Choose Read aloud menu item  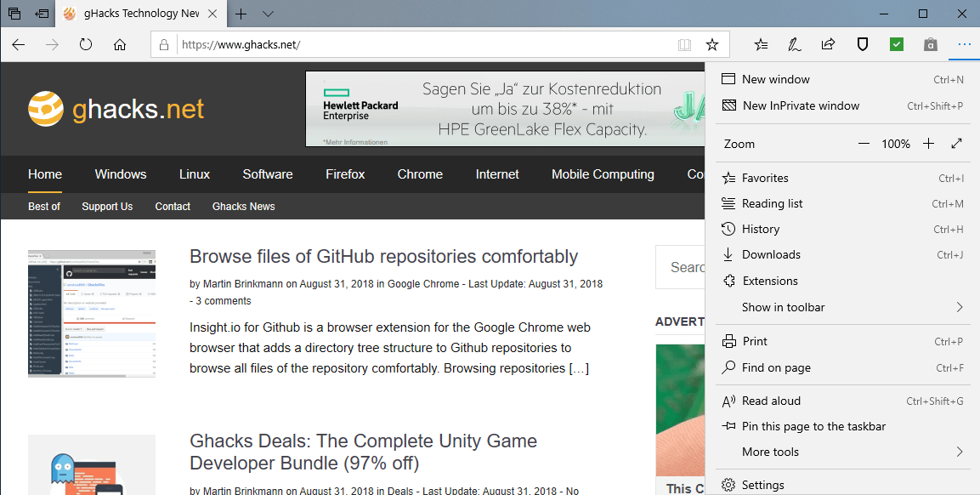tap(842, 401)
